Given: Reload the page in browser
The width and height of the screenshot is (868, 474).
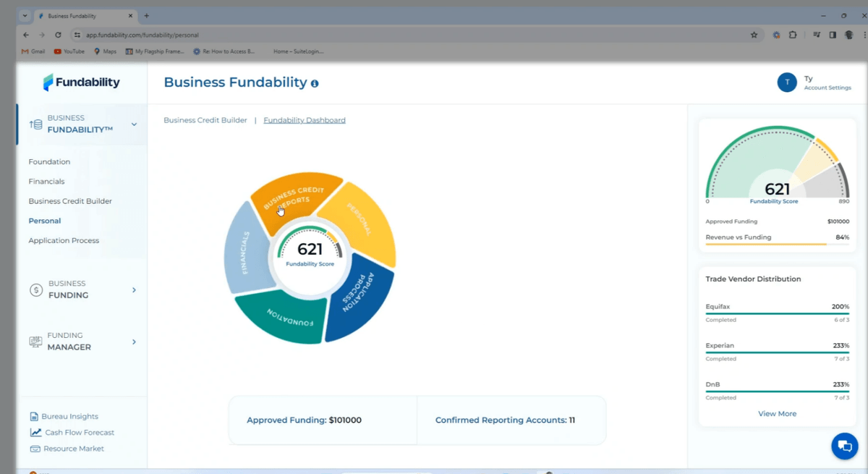Looking at the screenshot, I should (58, 35).
